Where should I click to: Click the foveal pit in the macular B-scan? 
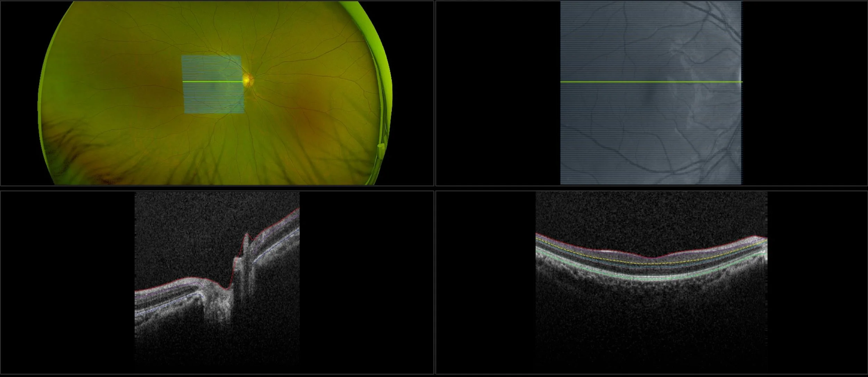click(x=653, y=258)
